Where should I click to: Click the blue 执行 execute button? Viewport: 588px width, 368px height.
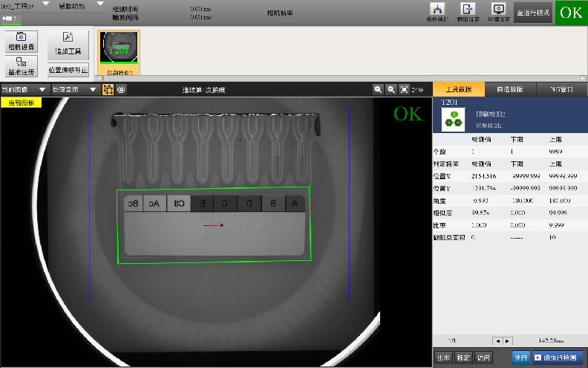coord(521,358)
